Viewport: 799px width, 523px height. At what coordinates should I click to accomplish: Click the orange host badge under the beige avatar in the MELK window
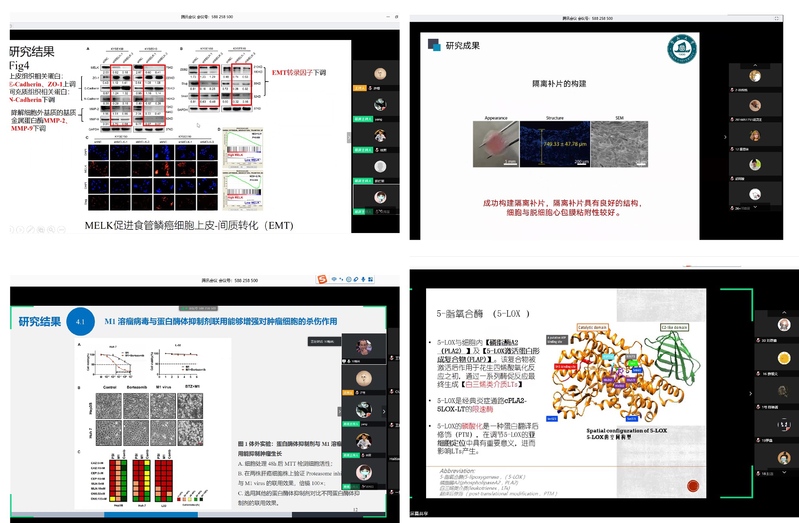pos(360,88)
